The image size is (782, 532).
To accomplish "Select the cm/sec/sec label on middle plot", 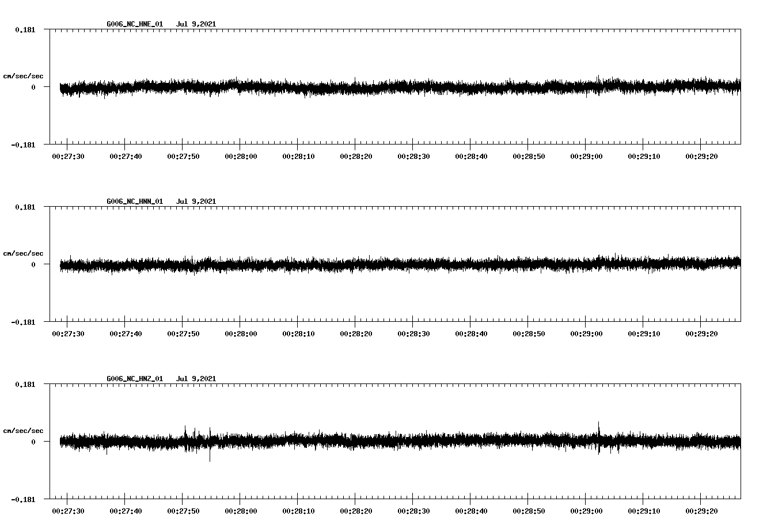I will 24,253.
